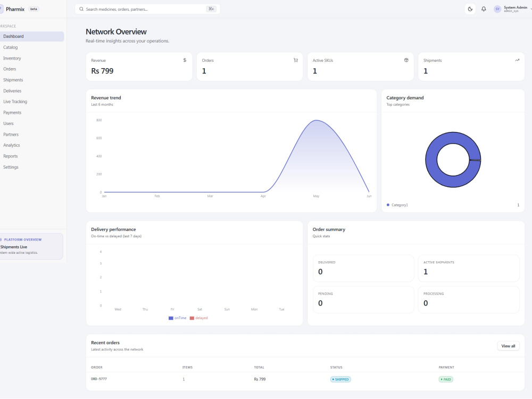The height and width of the screenshot is (399, 532).
Task: Click the Pending stat tile
Action: pos(363,300)
